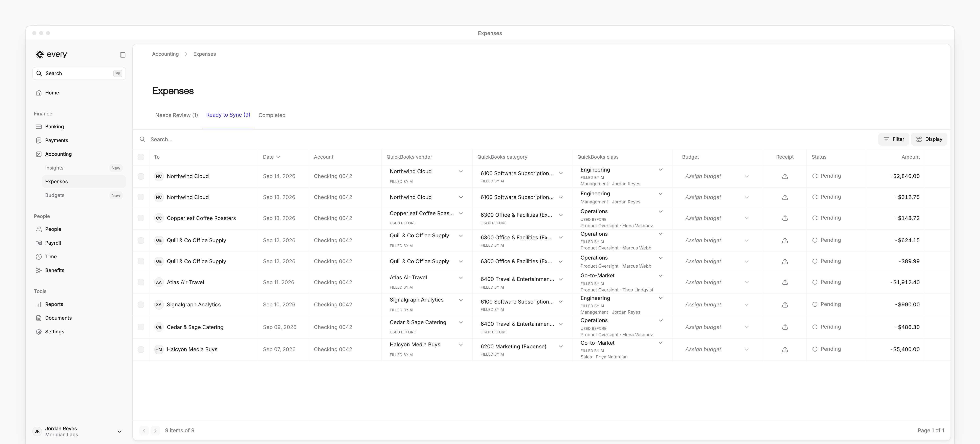Upload receipt for Cedar & Sage Catering row
980x444 pixels.
(x=785, y=327)
